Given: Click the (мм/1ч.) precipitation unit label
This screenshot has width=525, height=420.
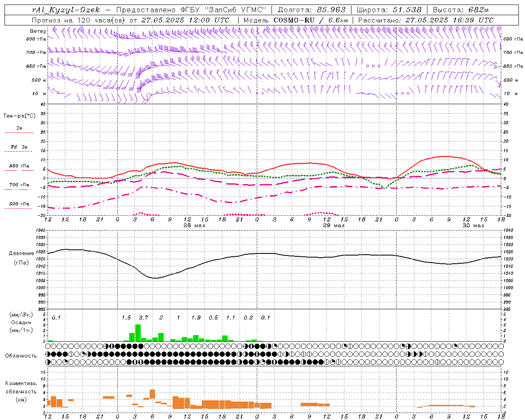Looking at the screenshot, I should pyautogui.click(x=21, y=330).
